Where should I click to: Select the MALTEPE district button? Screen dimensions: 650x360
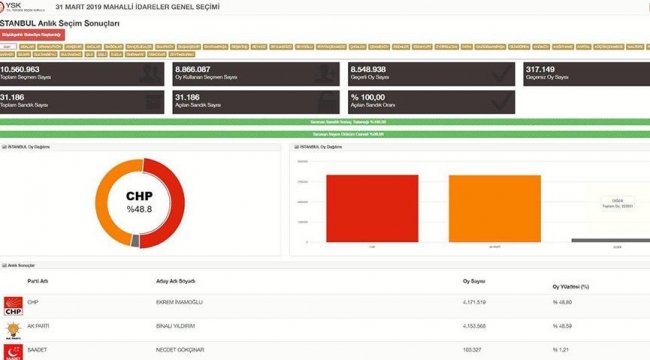(635, 47)
